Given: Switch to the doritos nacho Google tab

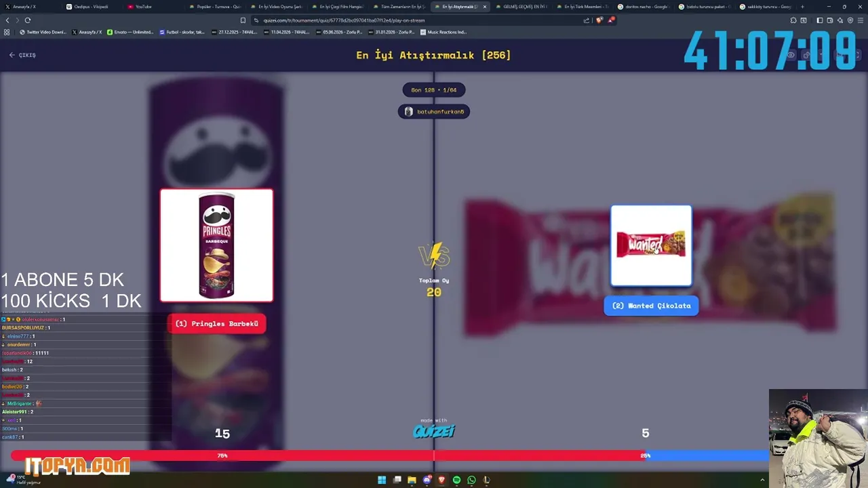Looking at the screenshot, I should pyautogui.click(x=644, y=7).
